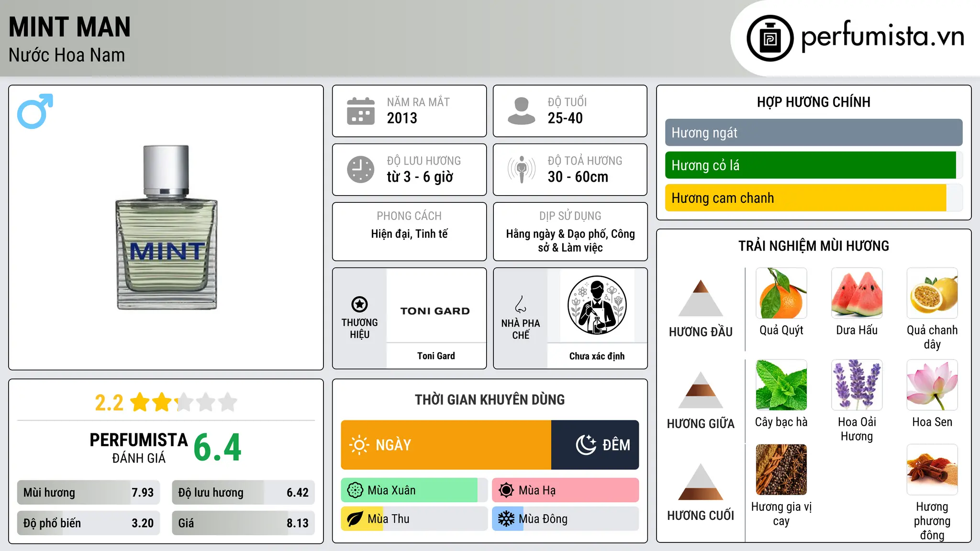Click the Hương đầu pyramid icon
This screenshot has width=980, height=551.
click(x=701, y=298)
